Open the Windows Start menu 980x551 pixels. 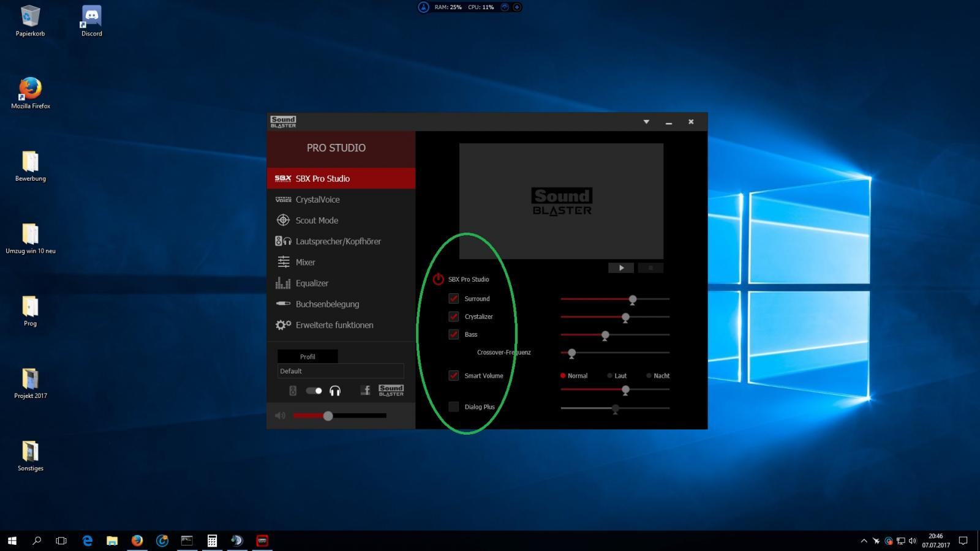pyautogui.click(x=12, y=541)
